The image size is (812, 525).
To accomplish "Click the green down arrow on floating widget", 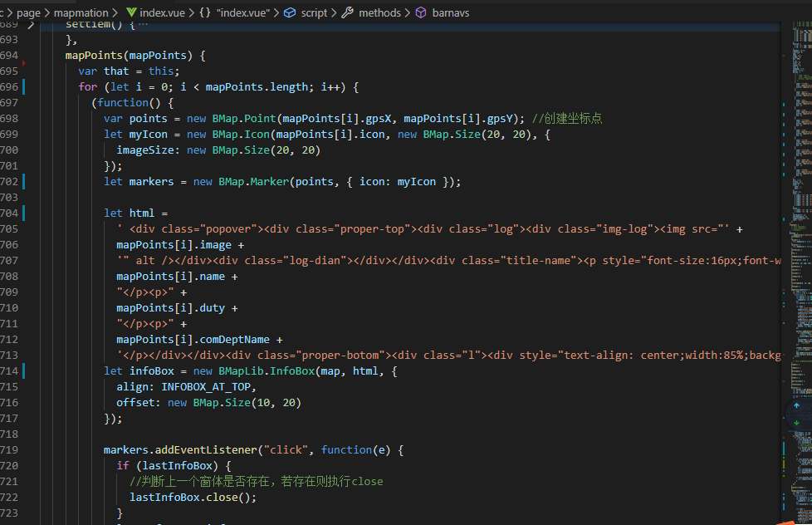I will point(796,423).
